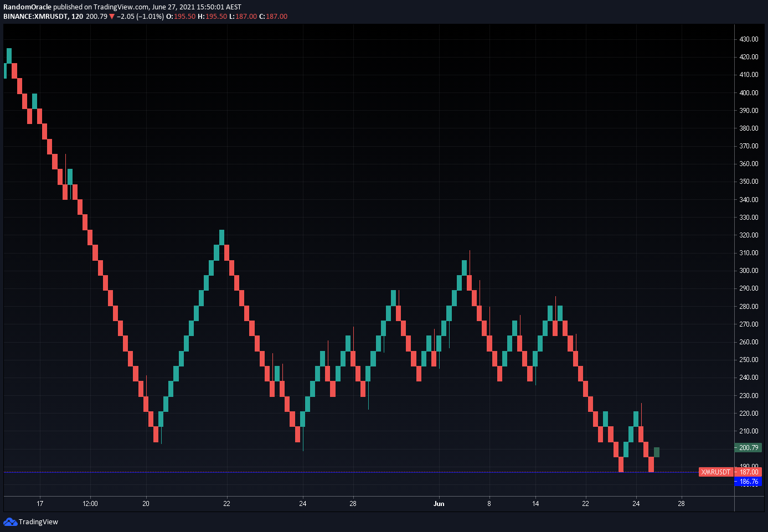Image resolution: width=768 pixels, height=532 pixels.
Task: Click the close value C:187.00
Action: click(x=274, y=17)
